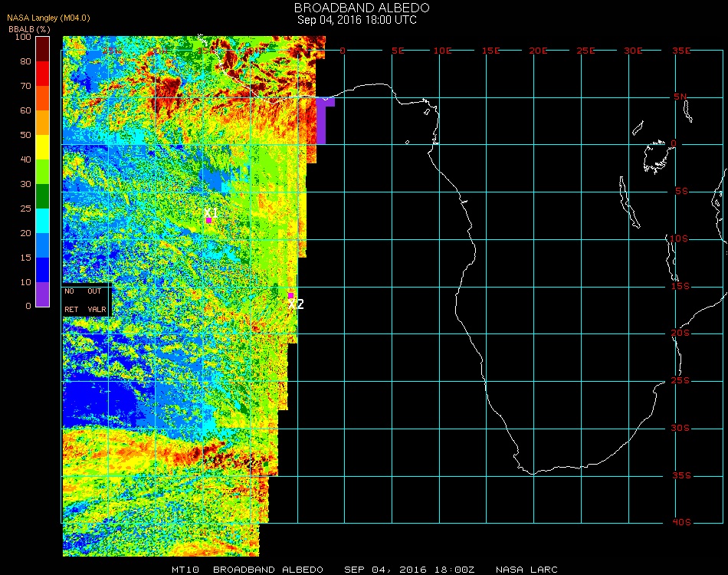Choose the yellow 40-50% legend swatch

coord(43,147)
